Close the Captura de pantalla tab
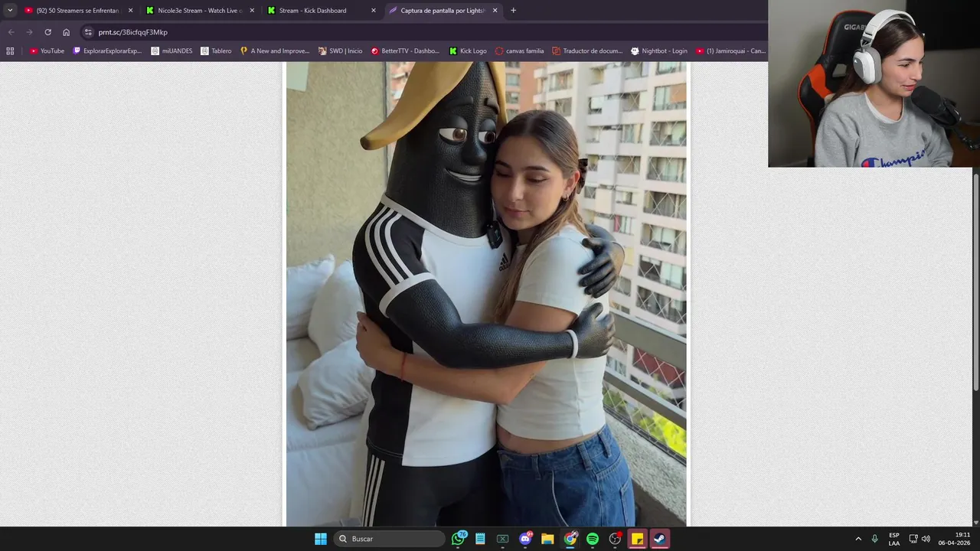 (x=495, y=11)
